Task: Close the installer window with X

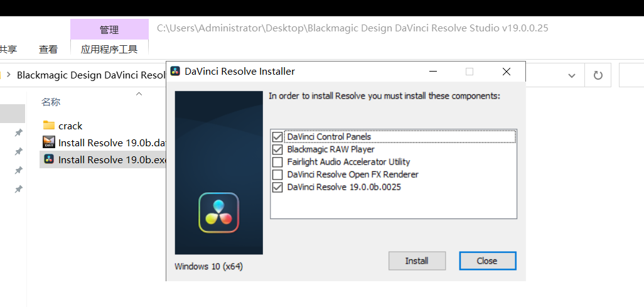Action: 507,72
